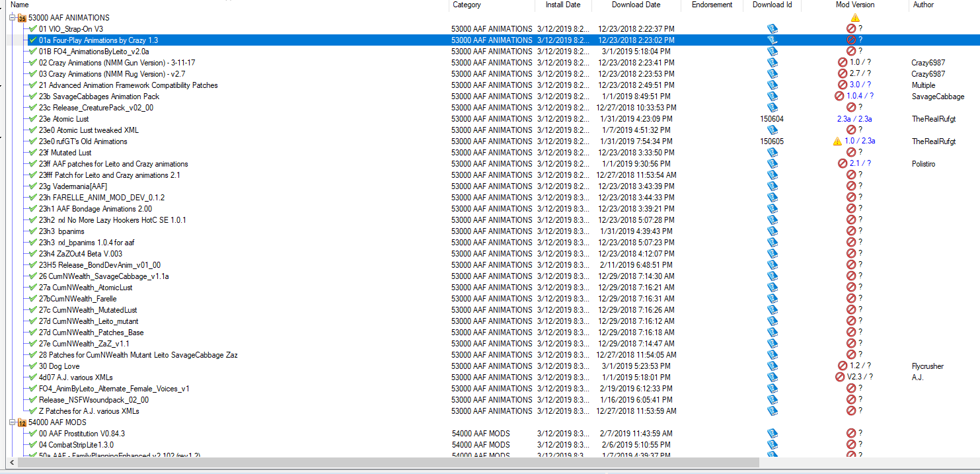Viewport: 980px width, 474px height.
Task: Click the red version icon for 21 Advanced Animation Framework Compatibility Patches
Action: (x=843, y=85)
